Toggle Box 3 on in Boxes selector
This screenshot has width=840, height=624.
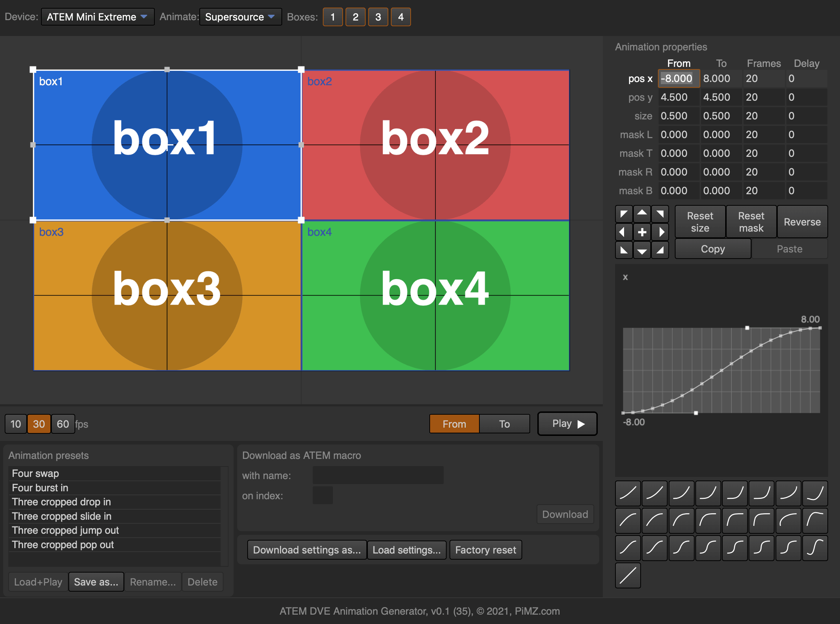click(x=378, y=17)
